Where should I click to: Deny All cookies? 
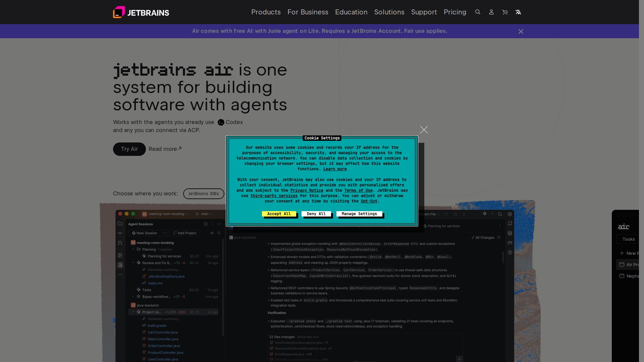point(316,214)
